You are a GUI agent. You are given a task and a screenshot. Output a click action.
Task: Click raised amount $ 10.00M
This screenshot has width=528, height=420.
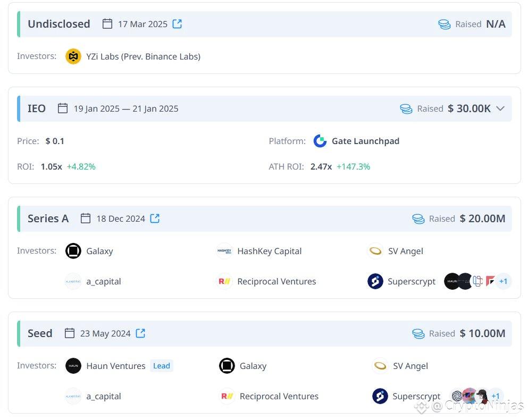[483, 333]
